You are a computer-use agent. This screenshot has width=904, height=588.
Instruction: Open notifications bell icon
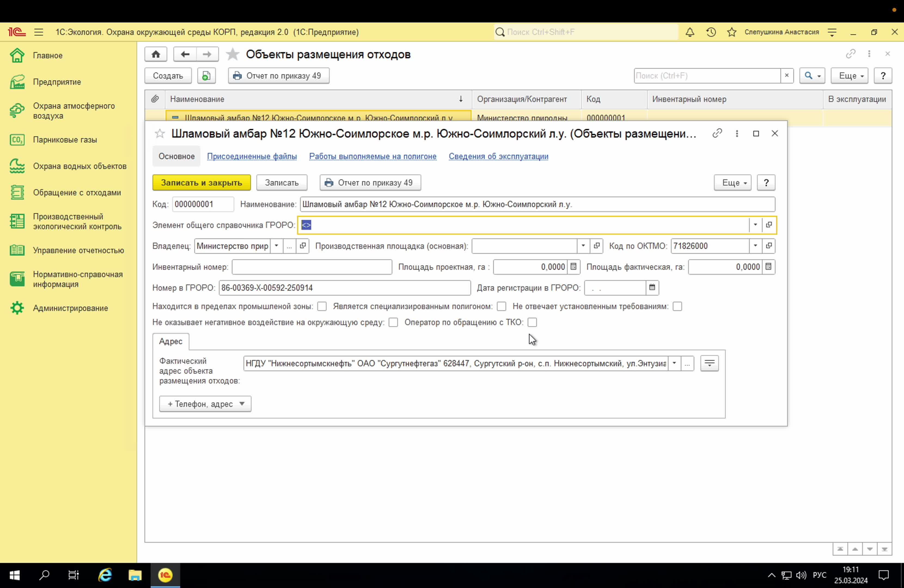coord(690,32)
